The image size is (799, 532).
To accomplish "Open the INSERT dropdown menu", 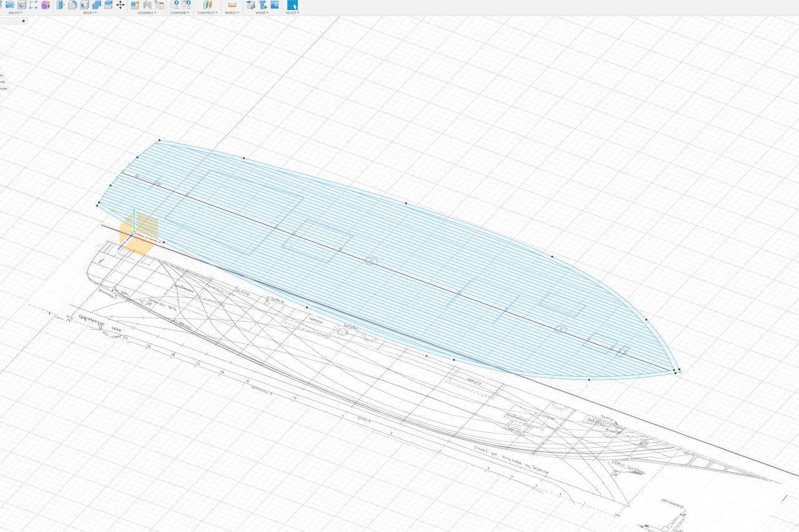I will [x=263, y=12].
